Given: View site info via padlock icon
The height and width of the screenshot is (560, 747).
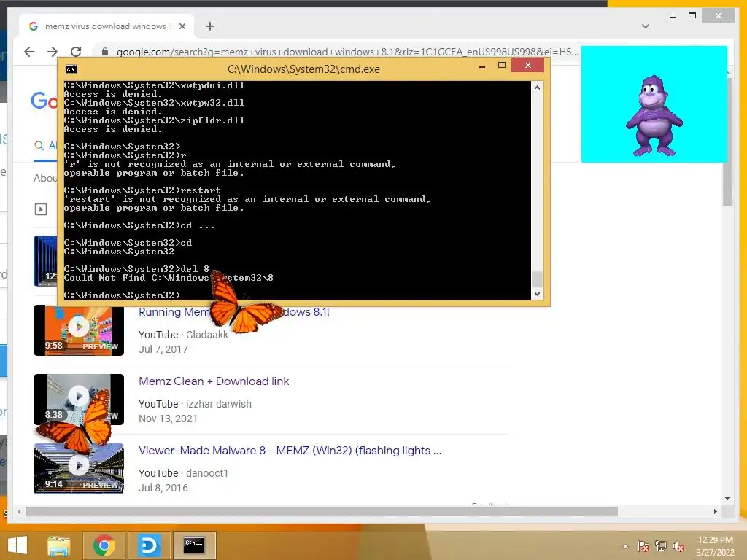Looking at the screenshot, I should [105, 52].
